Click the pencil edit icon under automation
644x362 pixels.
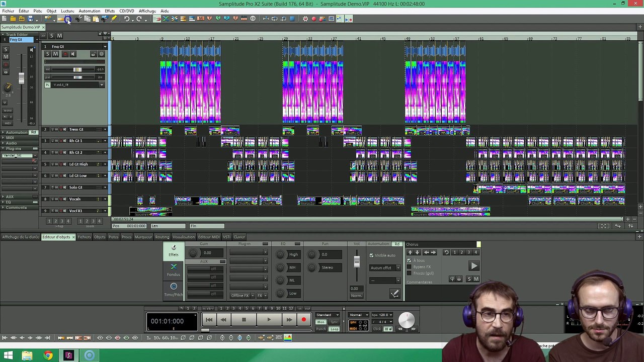pyautogui.click(x=394, y=294)
